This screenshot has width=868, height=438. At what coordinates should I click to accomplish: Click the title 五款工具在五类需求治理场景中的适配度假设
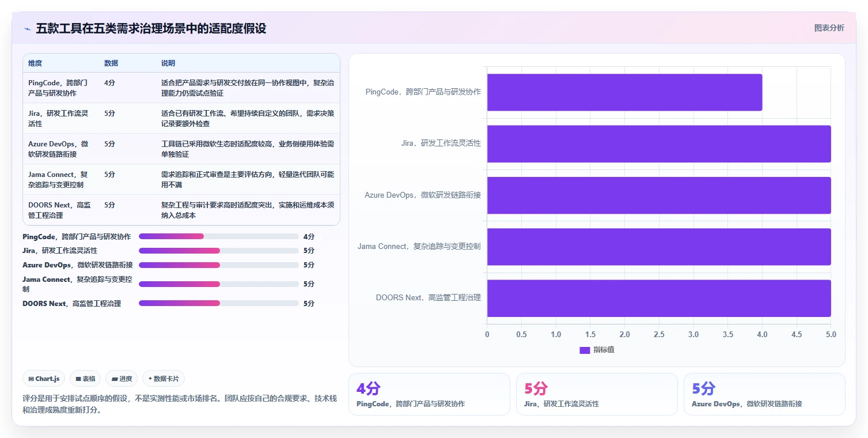pos(151,28)
